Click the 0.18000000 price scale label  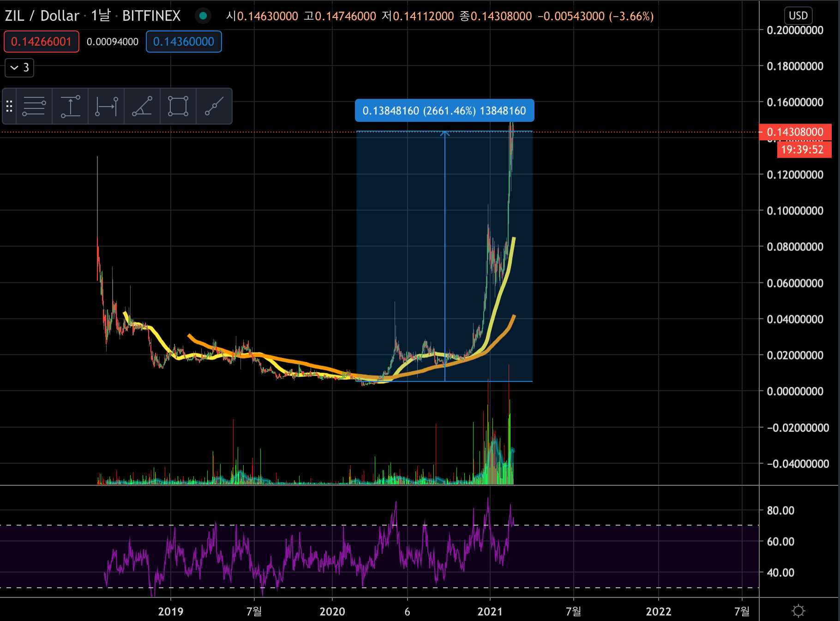click(x=795, y=66)
